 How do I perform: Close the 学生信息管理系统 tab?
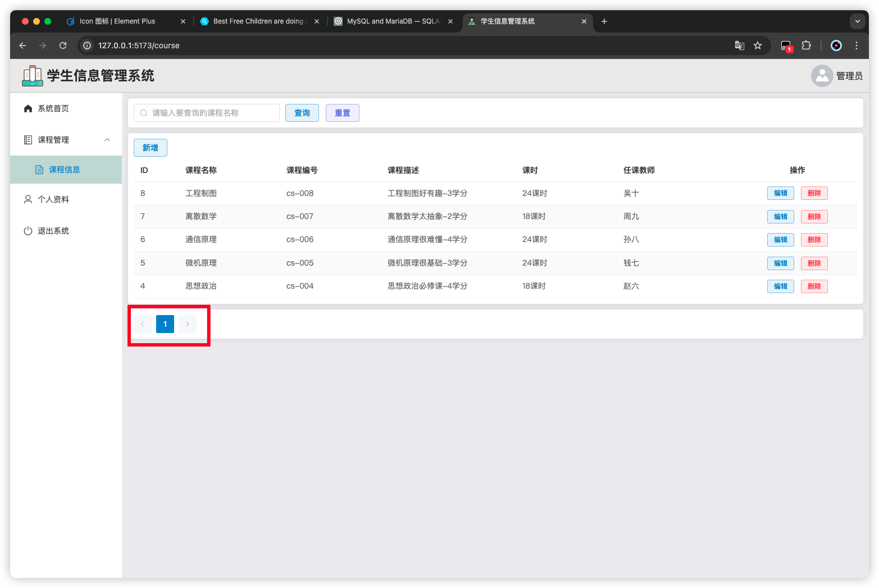click(584, 21)
